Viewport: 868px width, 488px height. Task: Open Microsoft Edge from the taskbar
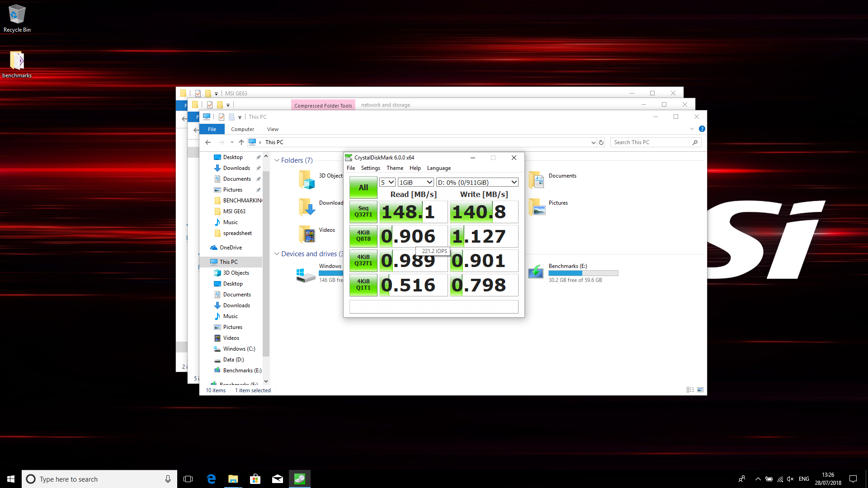coord(211,479)
